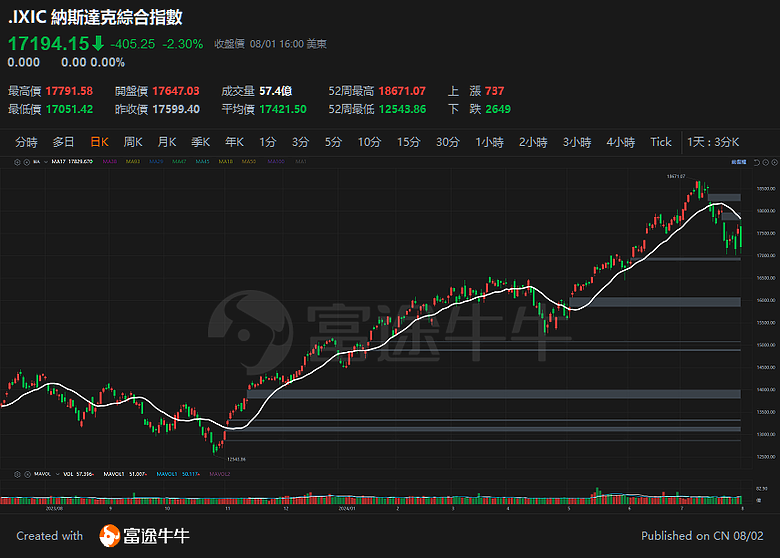Toggle the MA100 moving average line
The height and width of the screenshot is (558, 780).
pos(276,162)
